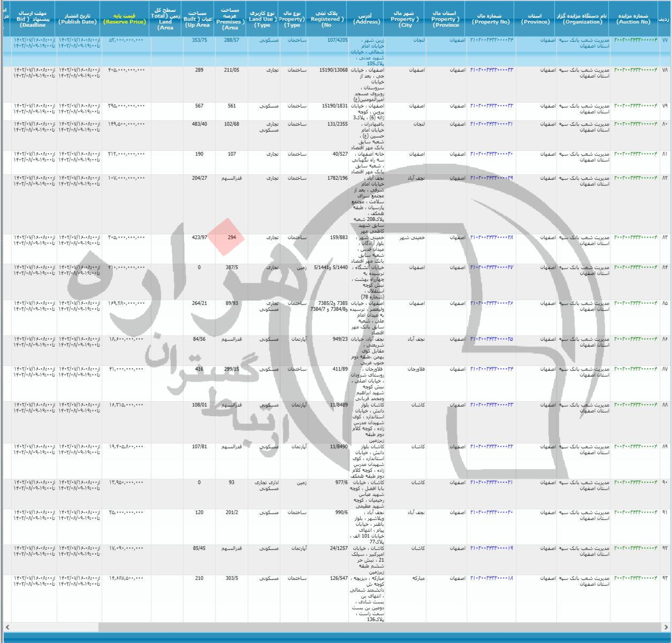This screenshot has width=672, height=643.
Task: Click the right arrow of horizontal scrollbar
Action: pyautogui.click(x=667, y=626)
